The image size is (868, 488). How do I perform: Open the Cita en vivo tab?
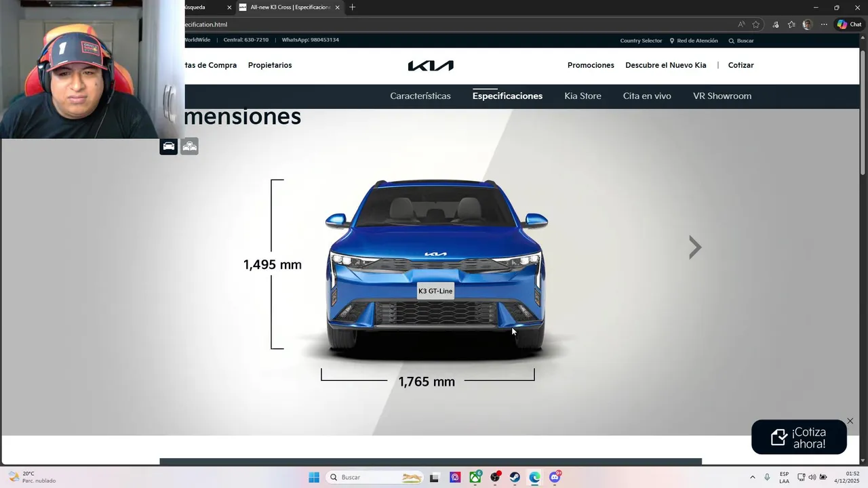[x=647, y=96]
